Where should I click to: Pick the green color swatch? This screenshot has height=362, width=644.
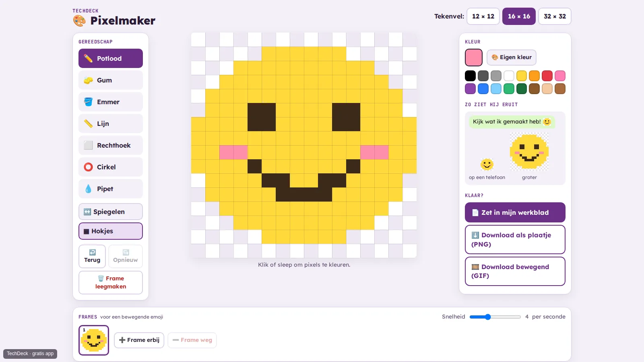(x=509, y=88)
